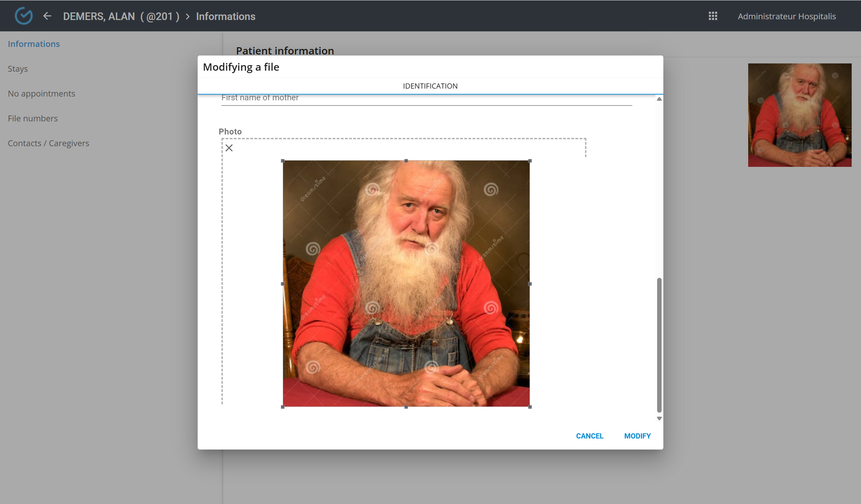Viewport: 861px width, 504px height.
Task: Switch to the IDENTIFICATION tab
Action: (430, 86)
